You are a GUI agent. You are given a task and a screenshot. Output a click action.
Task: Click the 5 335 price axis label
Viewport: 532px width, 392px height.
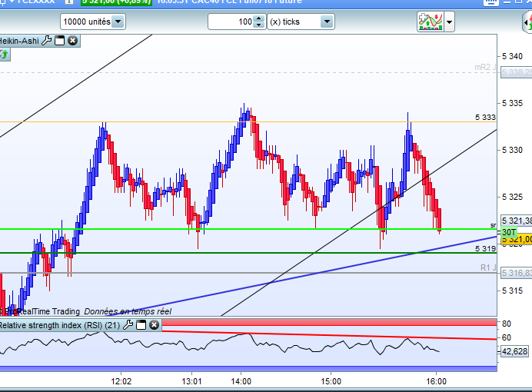(x=512, y=103)
